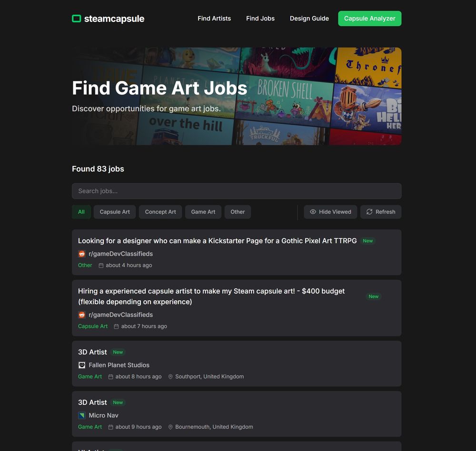476x451 pixels.
Task: Click New badge on Fallen Planet 3D Artist
Action: [x=118, y=352]
